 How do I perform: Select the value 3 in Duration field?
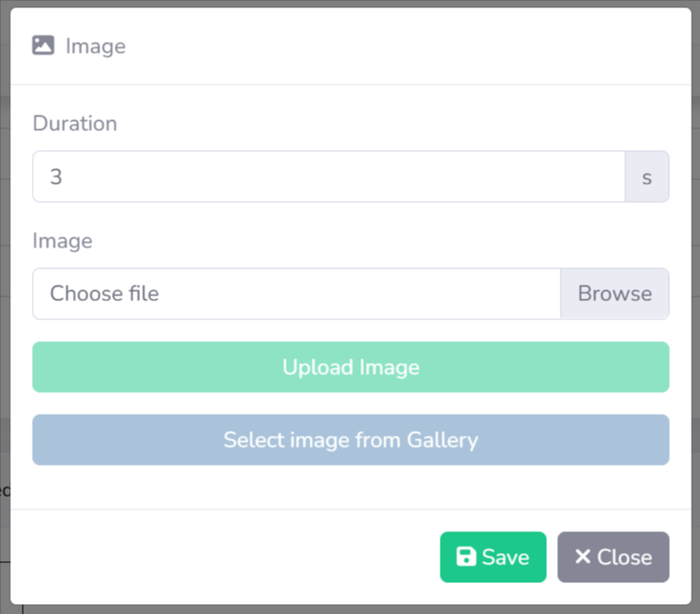click(x=56, y=176)
